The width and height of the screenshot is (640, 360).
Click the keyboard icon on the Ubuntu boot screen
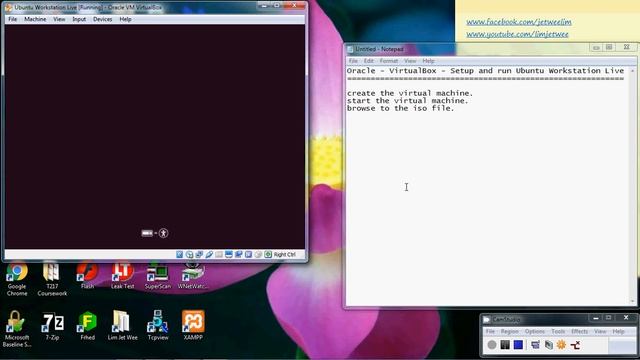click(x=147, y=233)
